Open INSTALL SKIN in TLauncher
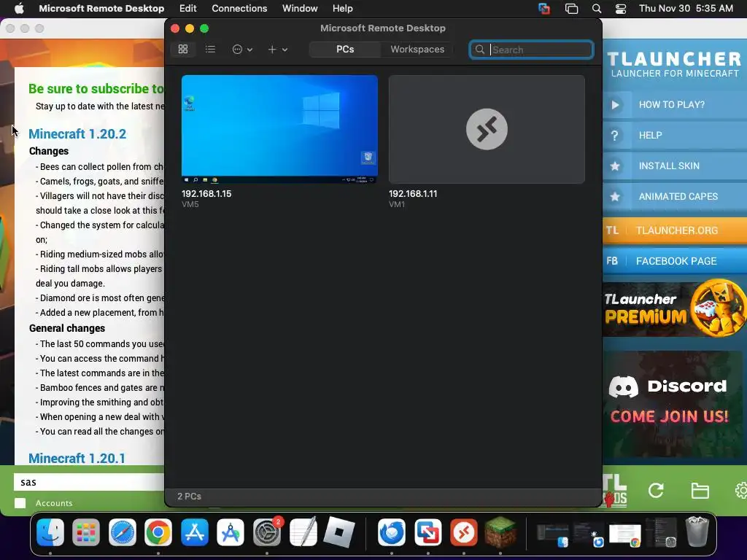The width and height of the screenshot is (747, 560). [675, 166]
